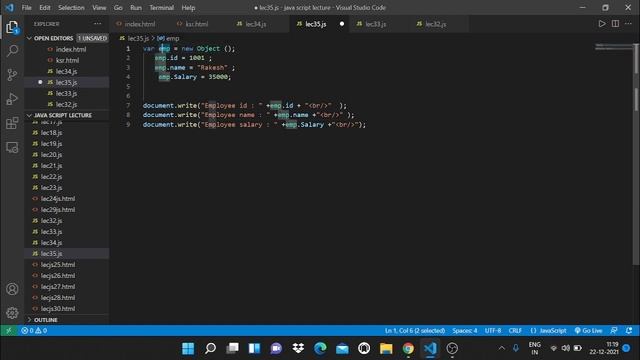
Task: Go to line via Ln 1, Col 6 indicator
Action: coord(415,331)
